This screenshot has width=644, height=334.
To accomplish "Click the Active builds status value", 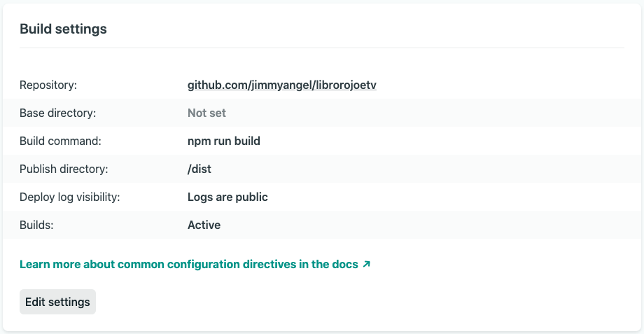I will (204, 225).
